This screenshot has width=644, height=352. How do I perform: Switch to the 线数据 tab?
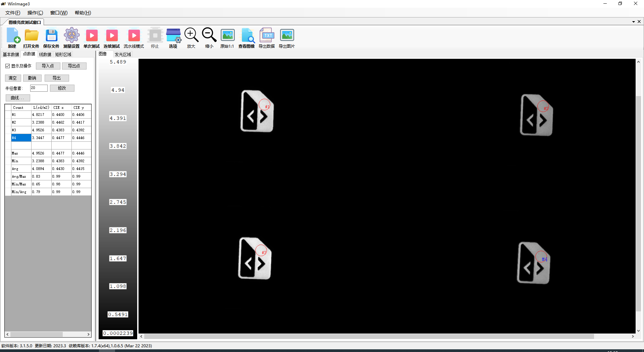coord(45,54)
